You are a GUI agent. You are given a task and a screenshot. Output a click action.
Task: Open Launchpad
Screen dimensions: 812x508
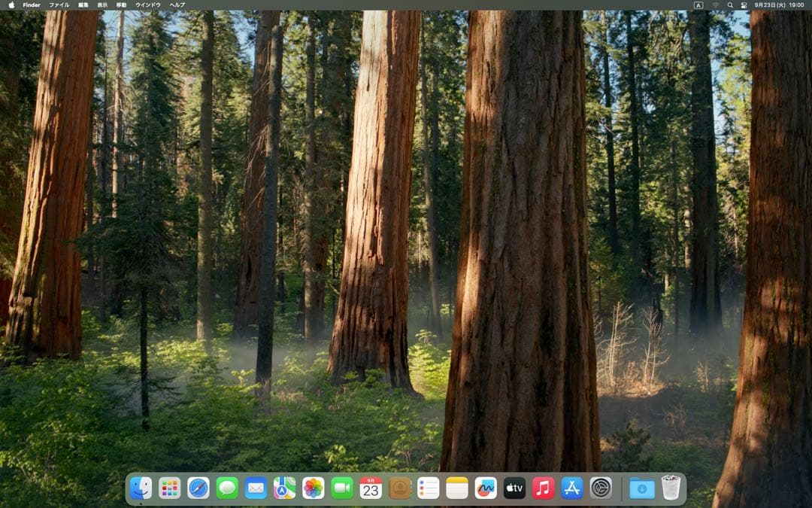click(x=169, y=488)
